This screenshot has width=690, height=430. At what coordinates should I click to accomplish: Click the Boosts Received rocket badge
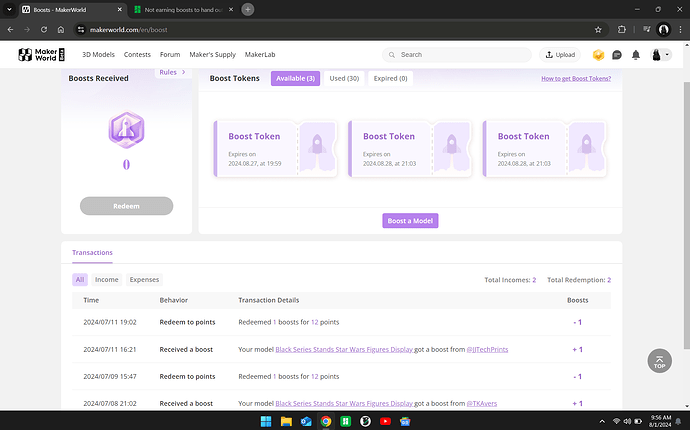[x=126, y=129]
